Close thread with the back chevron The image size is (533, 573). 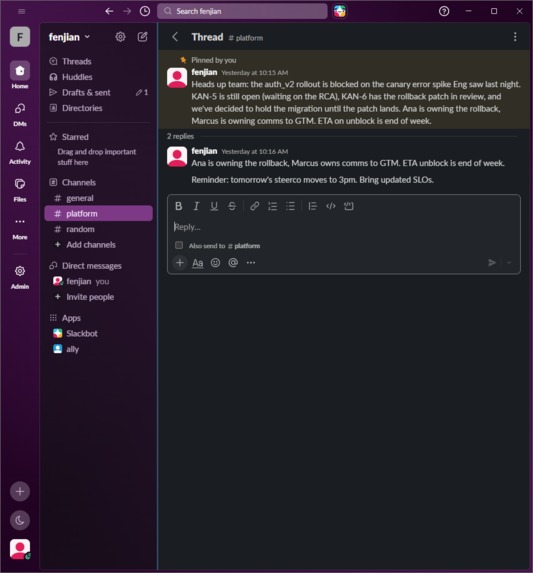coord(175,37)
